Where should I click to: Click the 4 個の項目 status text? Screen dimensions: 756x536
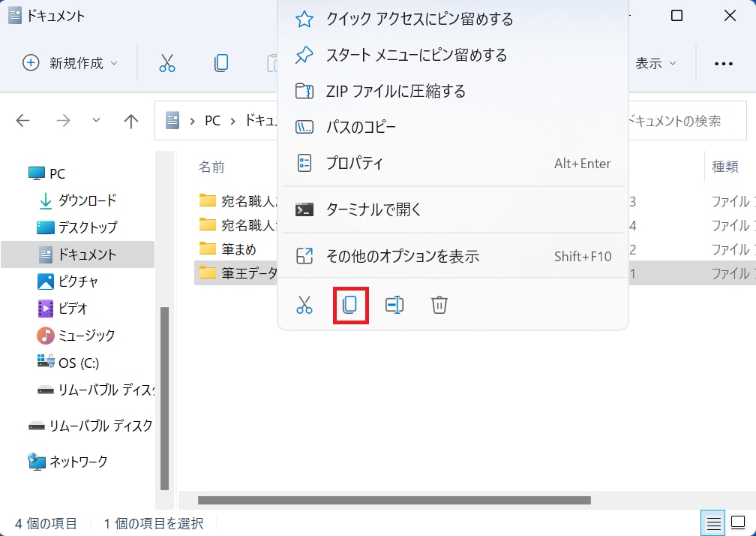(46, 523)
